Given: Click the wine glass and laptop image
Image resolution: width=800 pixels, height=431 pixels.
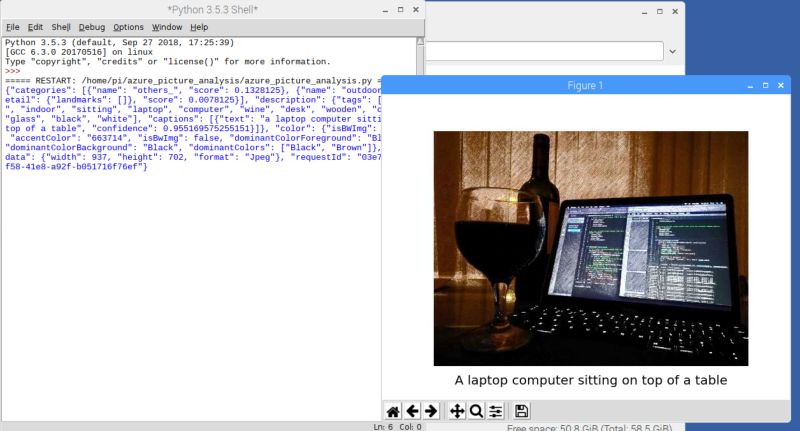Looking at the screenshot, I should pos(591,248).
